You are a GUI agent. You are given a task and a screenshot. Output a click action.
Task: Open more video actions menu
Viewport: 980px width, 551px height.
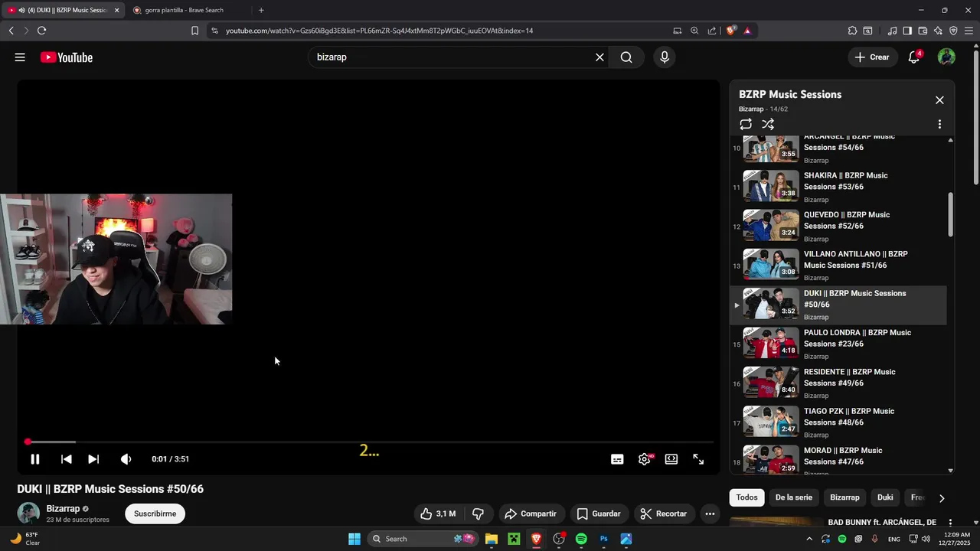710,514
